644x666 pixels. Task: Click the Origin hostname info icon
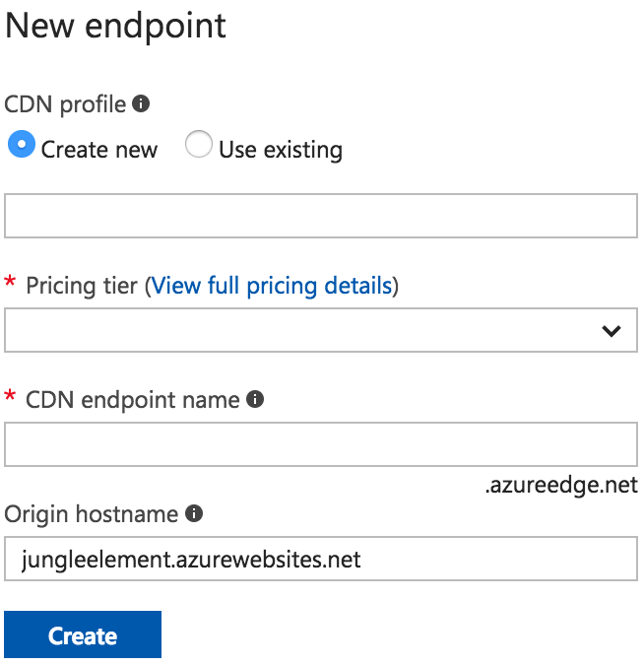pyautogui.click(x=194, y=513)
